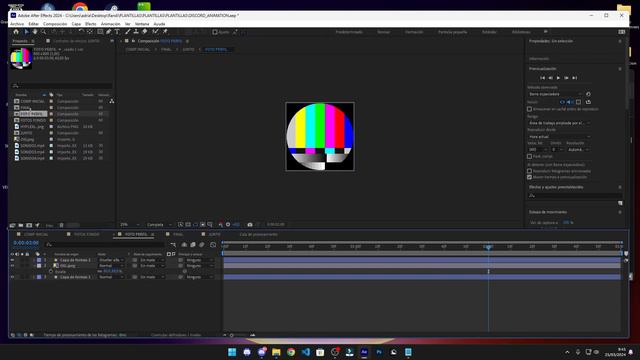Uncheck move time to preview time checkbox
The height and width of the screenshot is (360, 640).
pyautogui.click(x=529, y=177)
